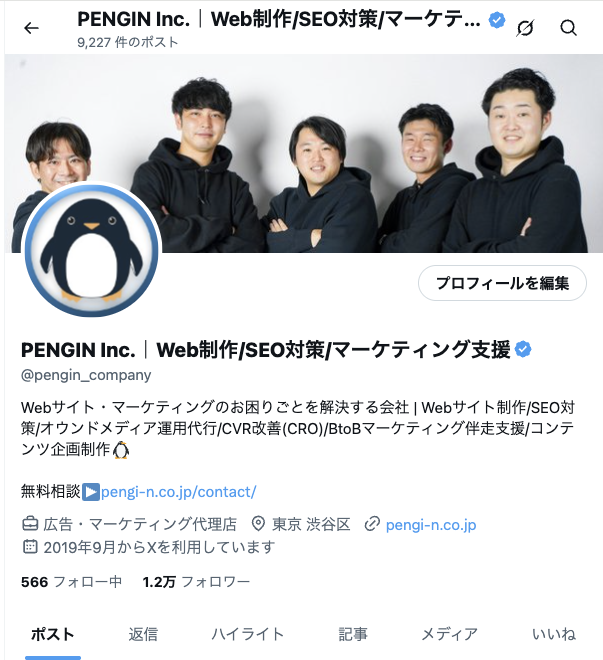This screenshot has height=660, width=603.
Task: Select the ポスト tab
Action: point(53,634)
